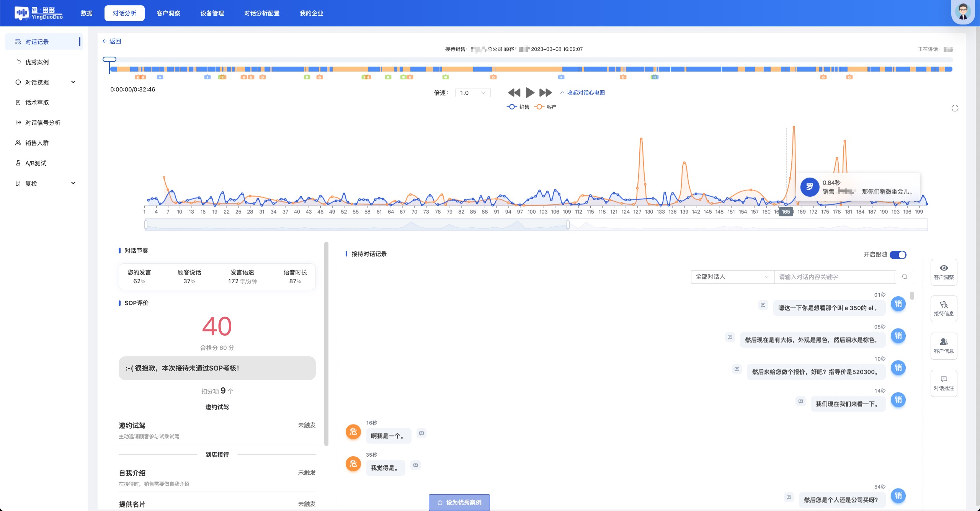Open 优秀案例 in the sidebar

[37, 62]
